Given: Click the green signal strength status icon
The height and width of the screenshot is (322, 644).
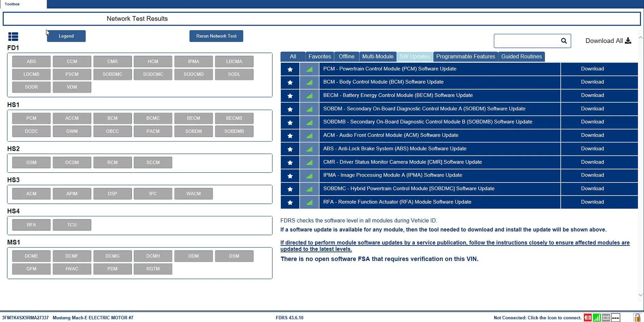Looking at the screenshot, I should (597, 318).
